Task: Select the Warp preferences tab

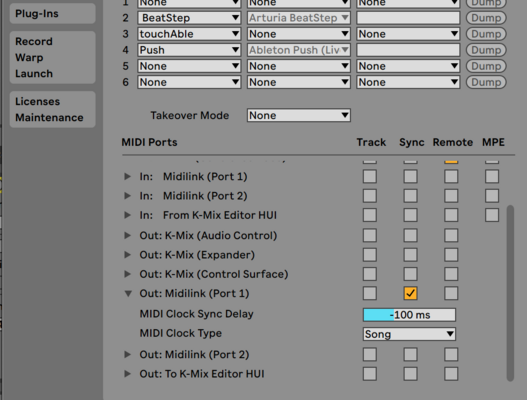Action: (29, 57)
